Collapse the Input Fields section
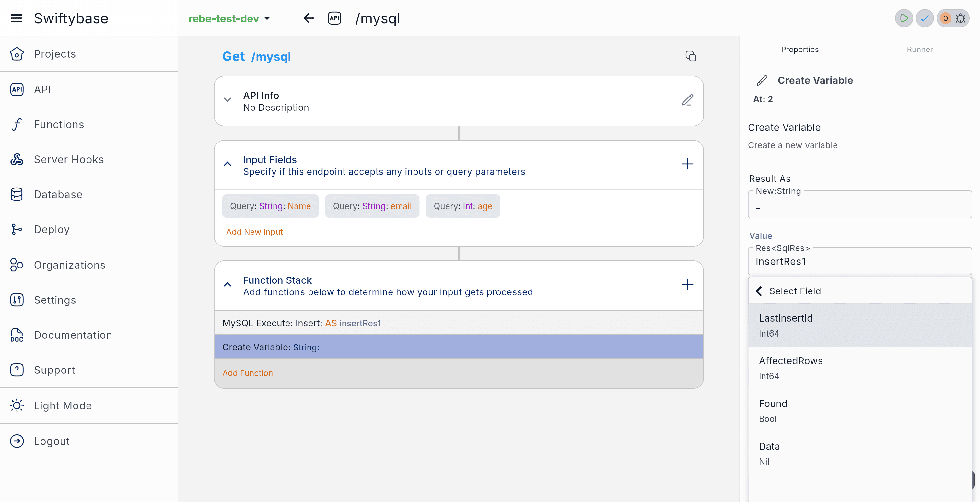Image resolution: width=980 pixels, height=502 pixels. click(227, 164)
